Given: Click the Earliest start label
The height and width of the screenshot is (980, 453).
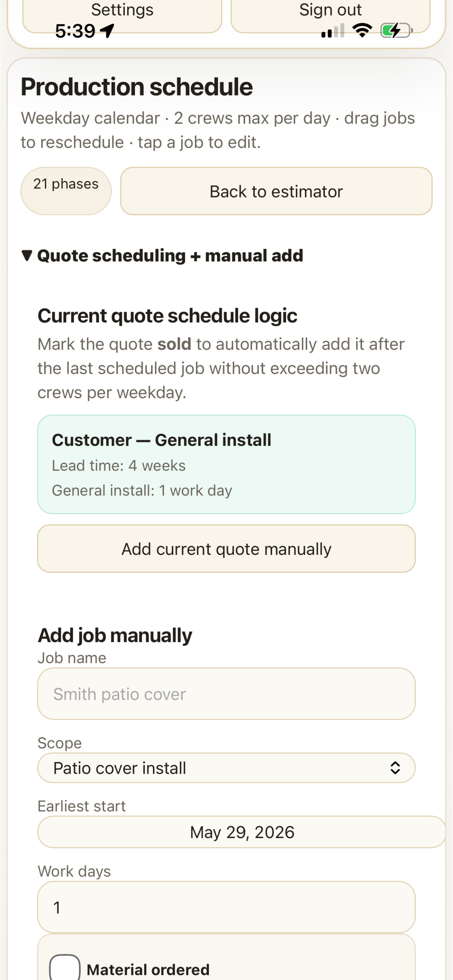Looking at the screenshot, I should pos(81,806).
